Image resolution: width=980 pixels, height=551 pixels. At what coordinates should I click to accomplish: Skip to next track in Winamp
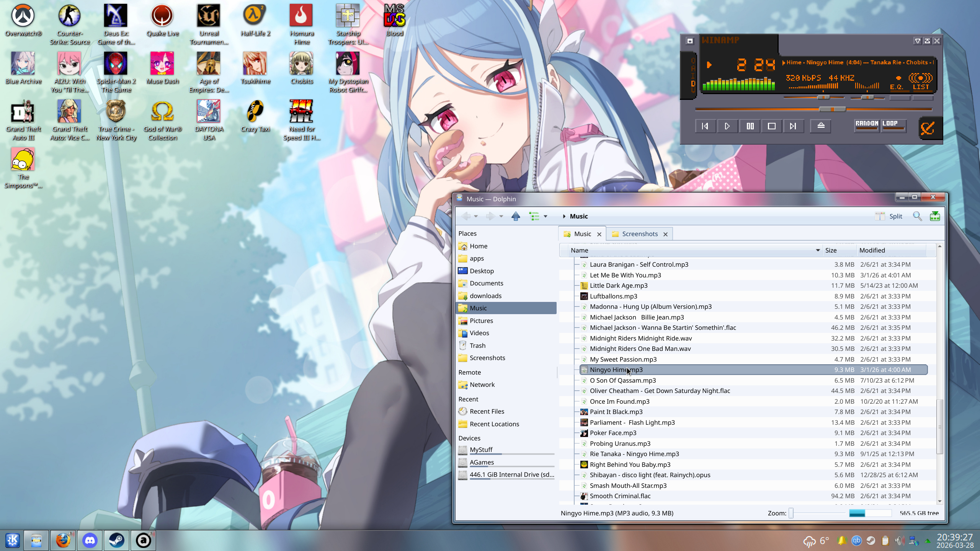[x=793, y=126]
